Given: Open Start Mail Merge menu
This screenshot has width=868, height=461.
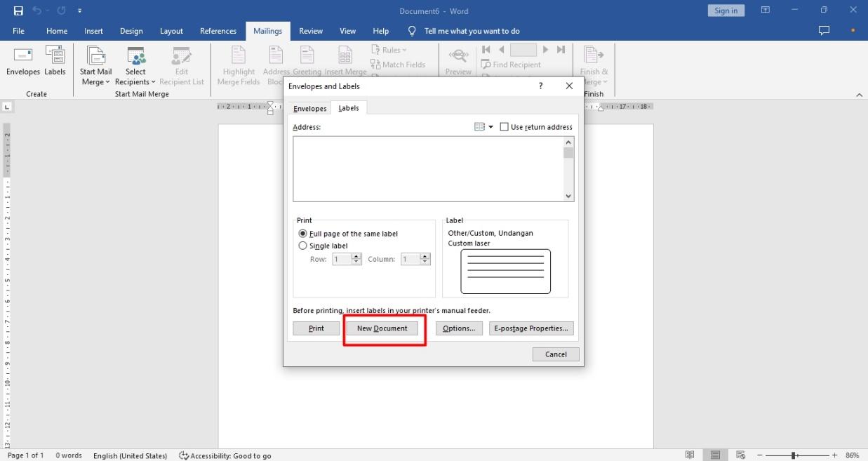Looking at the screenshot, I should (x=95, y=65).
